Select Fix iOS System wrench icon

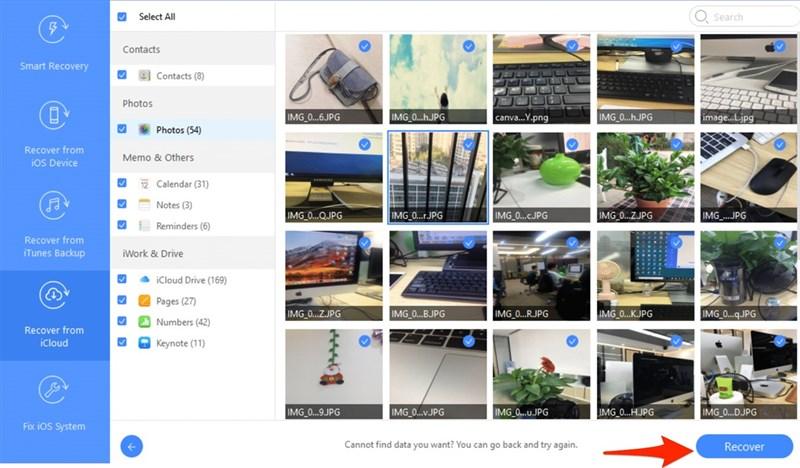54,390
